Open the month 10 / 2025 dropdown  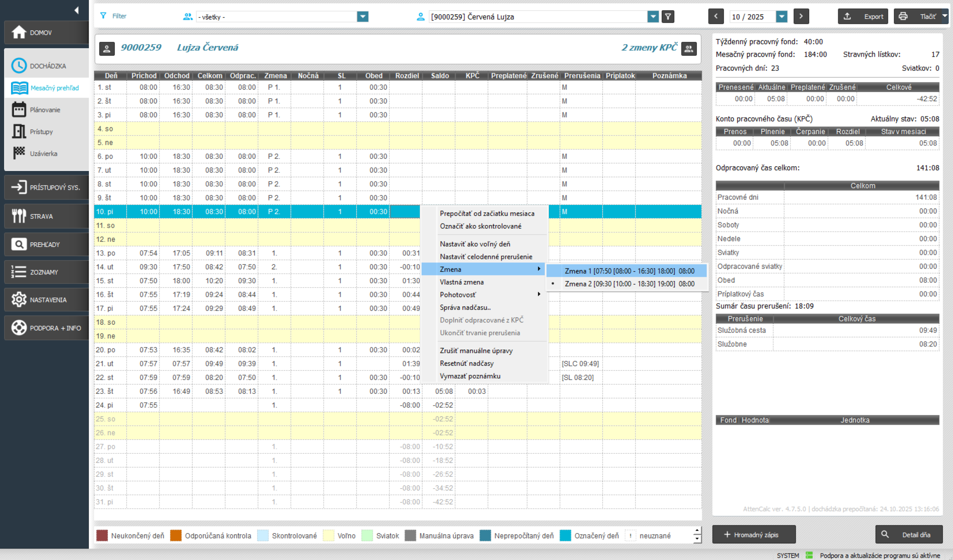pos(782,17)
